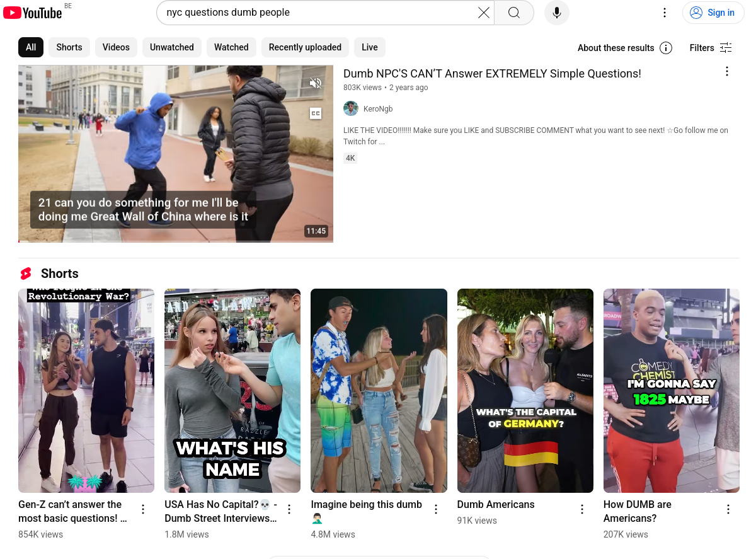
Task: Open the I'M GONNA SAY 1825 short thumbnail
Action: pyautogui.click(x=672, y=391)
